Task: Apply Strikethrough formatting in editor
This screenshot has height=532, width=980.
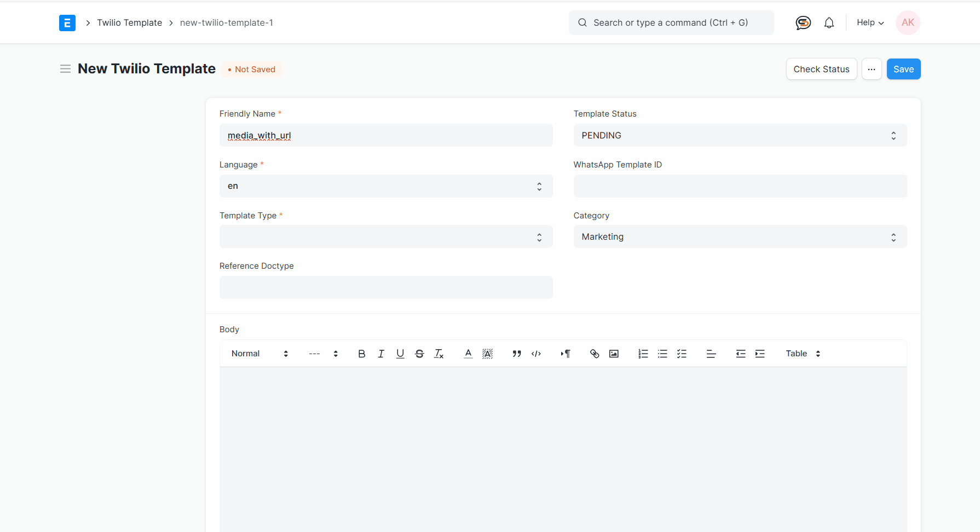Action: click(x=419, y=354)
